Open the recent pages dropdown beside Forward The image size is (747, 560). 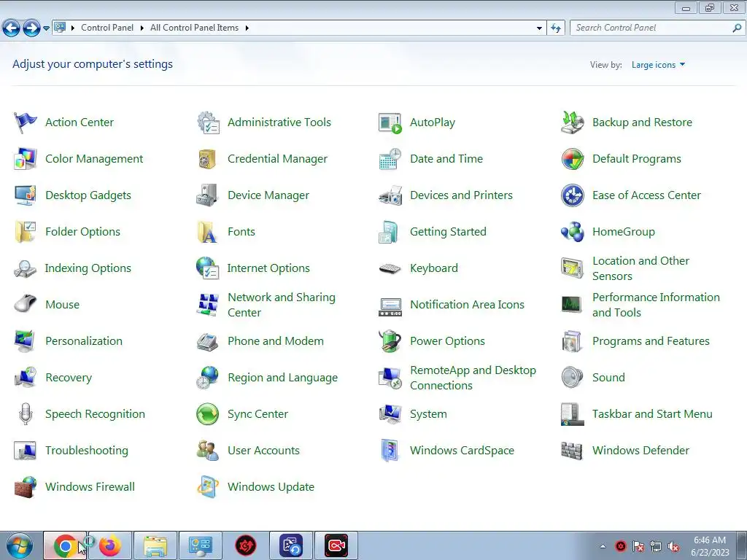[46, 28]
